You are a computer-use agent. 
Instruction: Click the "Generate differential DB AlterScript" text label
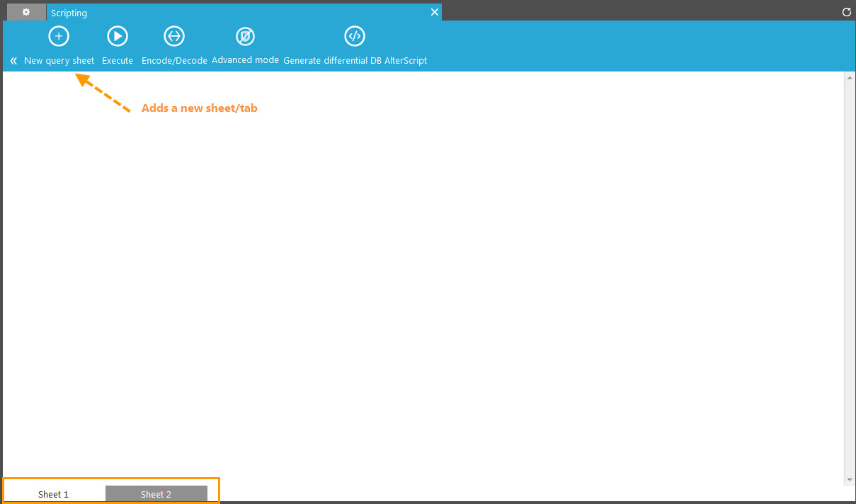[x=355, y=61]
